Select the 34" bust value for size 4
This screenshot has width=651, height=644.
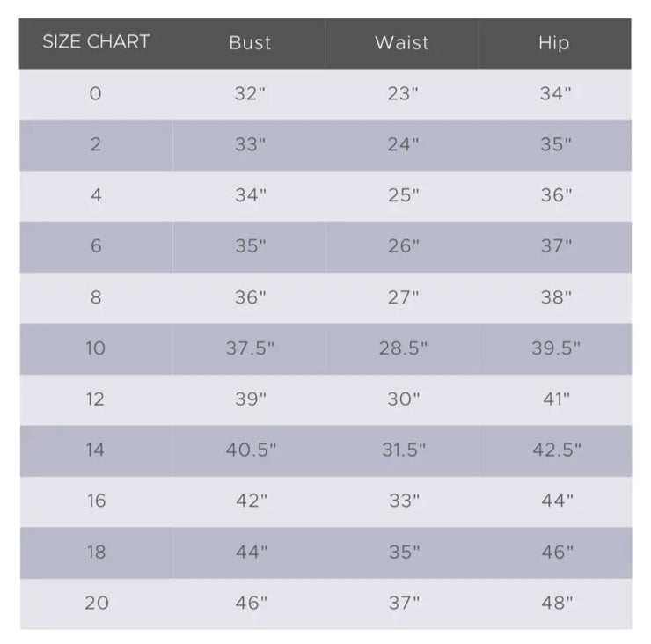click(x=251, y=195)
